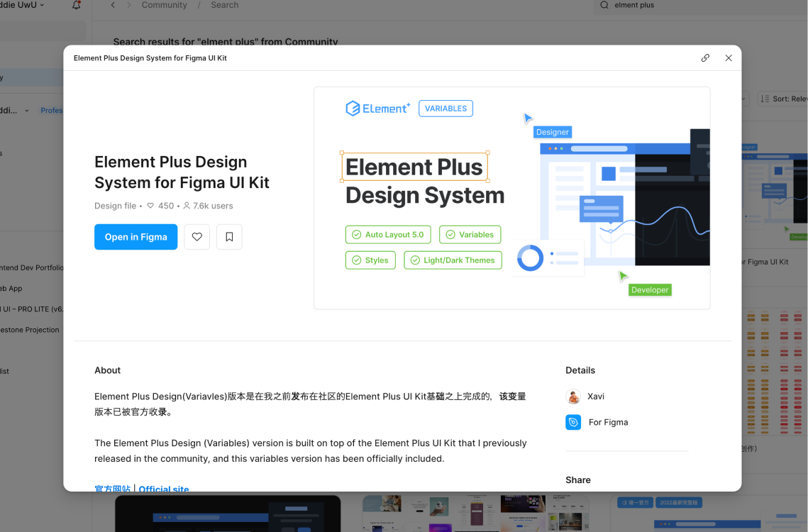Open the Community breadcrumb

165,5
